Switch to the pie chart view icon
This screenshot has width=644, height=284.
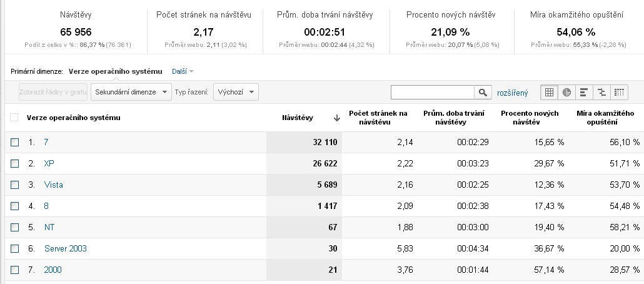click(x=566, y=92)
